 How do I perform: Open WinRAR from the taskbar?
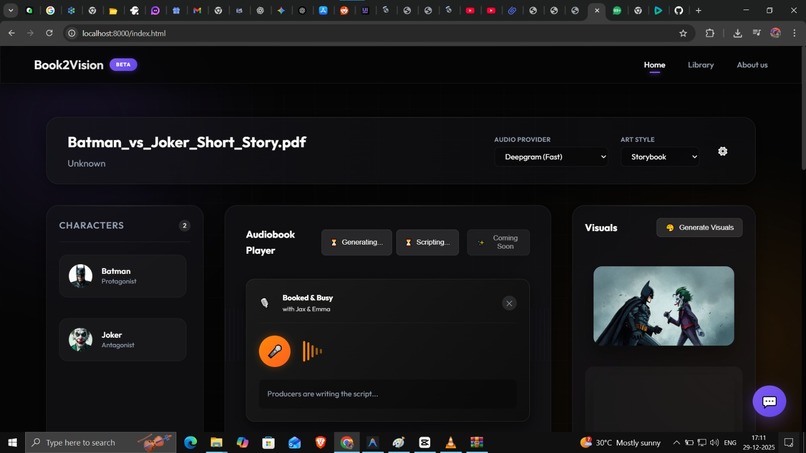tap(477, 442)
